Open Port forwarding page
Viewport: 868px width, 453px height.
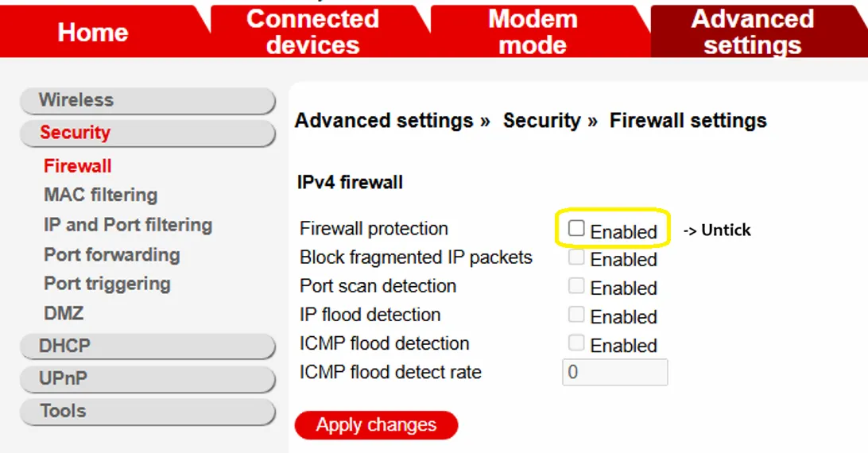pos(112,255)
